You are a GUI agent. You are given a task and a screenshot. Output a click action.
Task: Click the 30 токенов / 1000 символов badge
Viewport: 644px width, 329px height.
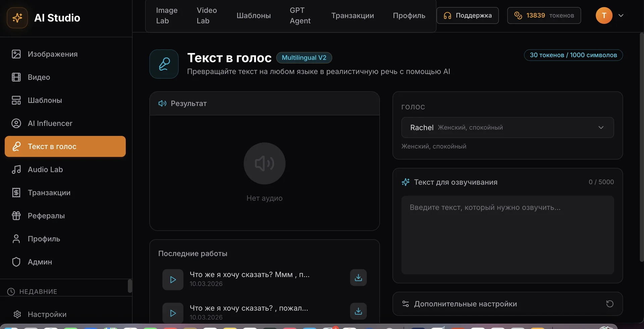tap(573, 55)
